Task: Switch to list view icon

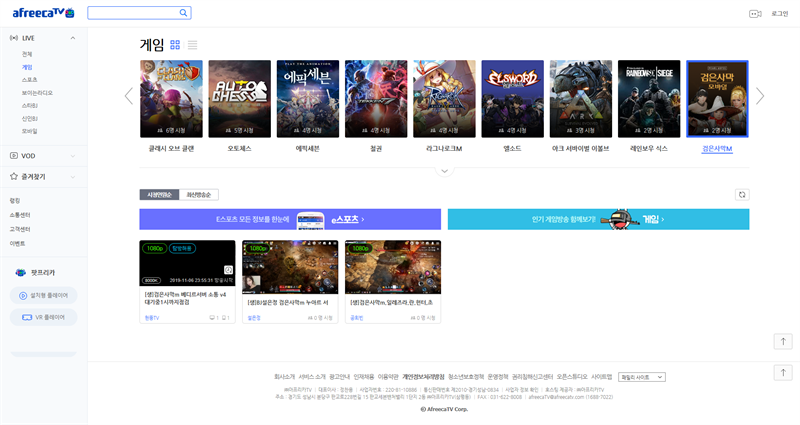Action: (192, 45)
